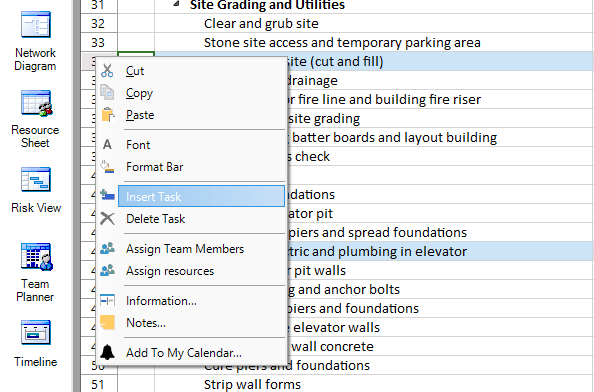Switch to Risk View

36,190
